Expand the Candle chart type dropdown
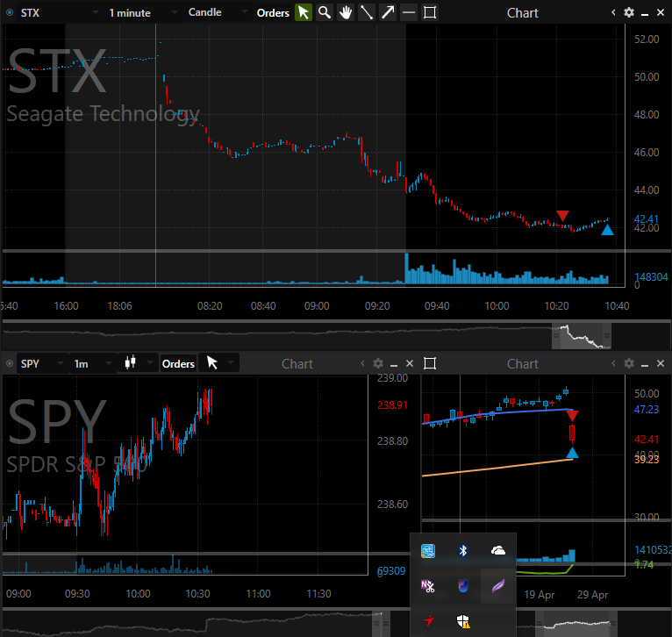This screenshot has height=637, width=672. click(215, 13)
